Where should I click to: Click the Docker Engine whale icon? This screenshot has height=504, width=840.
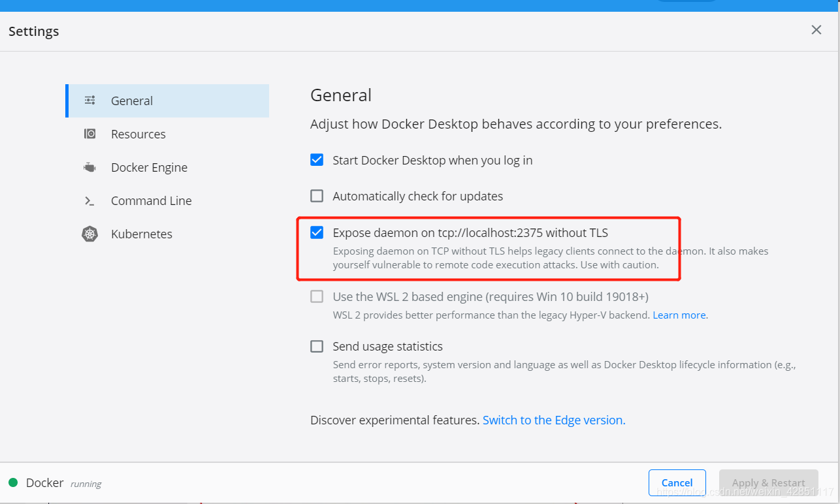tap(90, 167)
